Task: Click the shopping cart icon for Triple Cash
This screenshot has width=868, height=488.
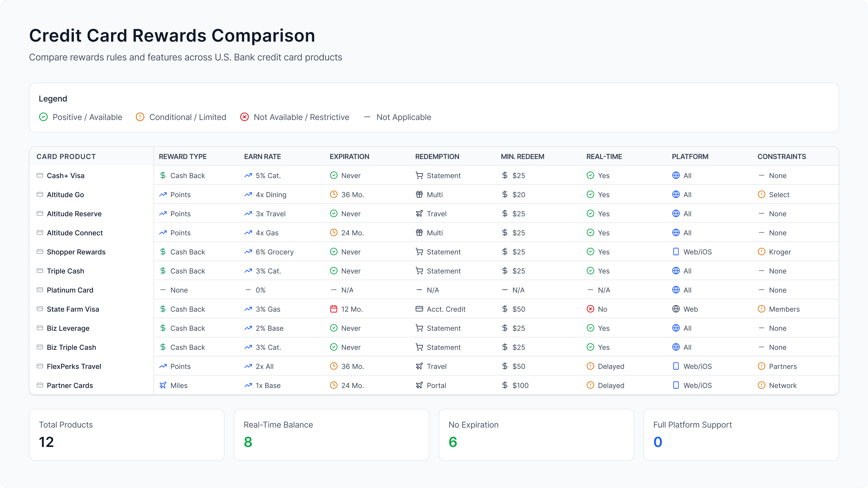Action: (419, 271)
